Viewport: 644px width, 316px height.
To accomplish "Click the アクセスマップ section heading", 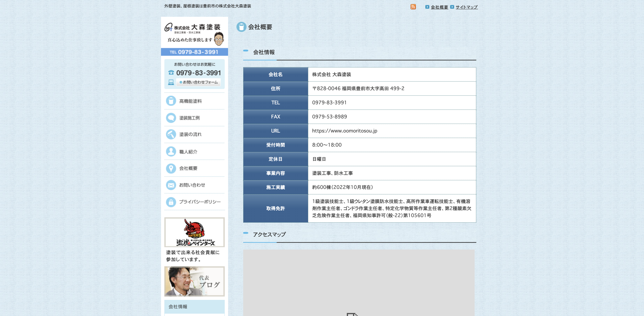I will pyautogui.click(x=269, y=234).
